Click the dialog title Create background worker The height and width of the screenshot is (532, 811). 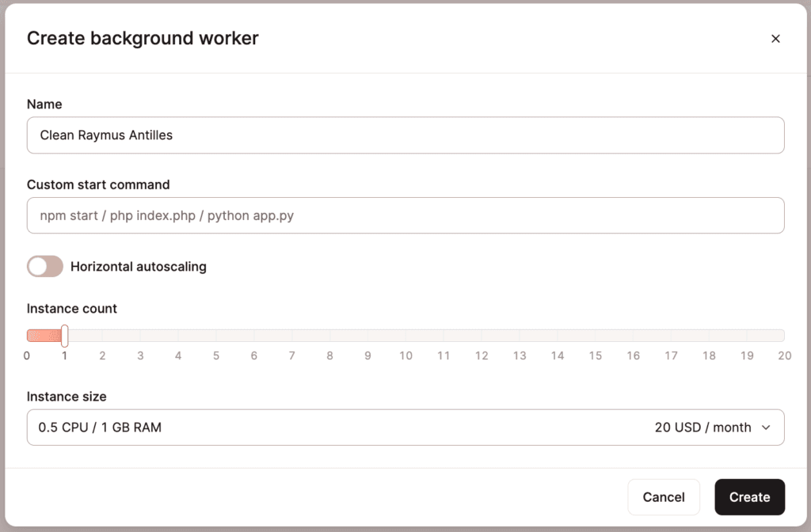[x=143, y=38]
